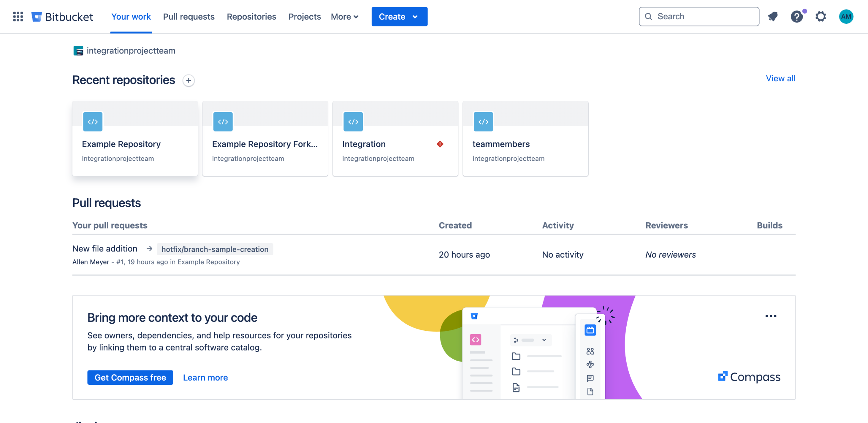Click inside the Search field
868x423 pixels.
pos(698,16)
